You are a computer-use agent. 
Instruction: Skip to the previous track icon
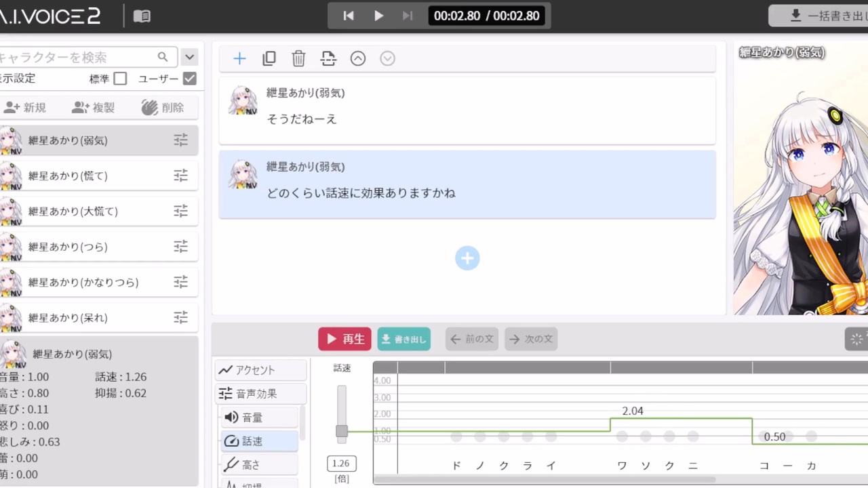click(x=349, y=16)
